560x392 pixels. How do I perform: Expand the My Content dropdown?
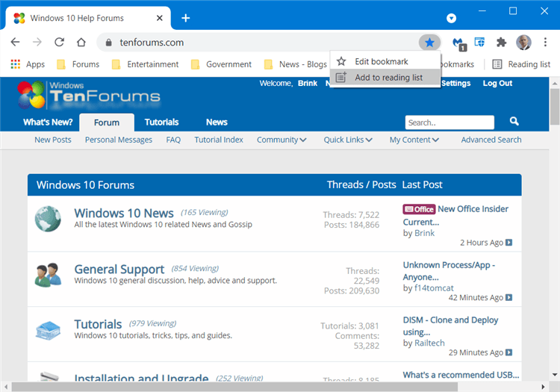[x=414, y=140]
